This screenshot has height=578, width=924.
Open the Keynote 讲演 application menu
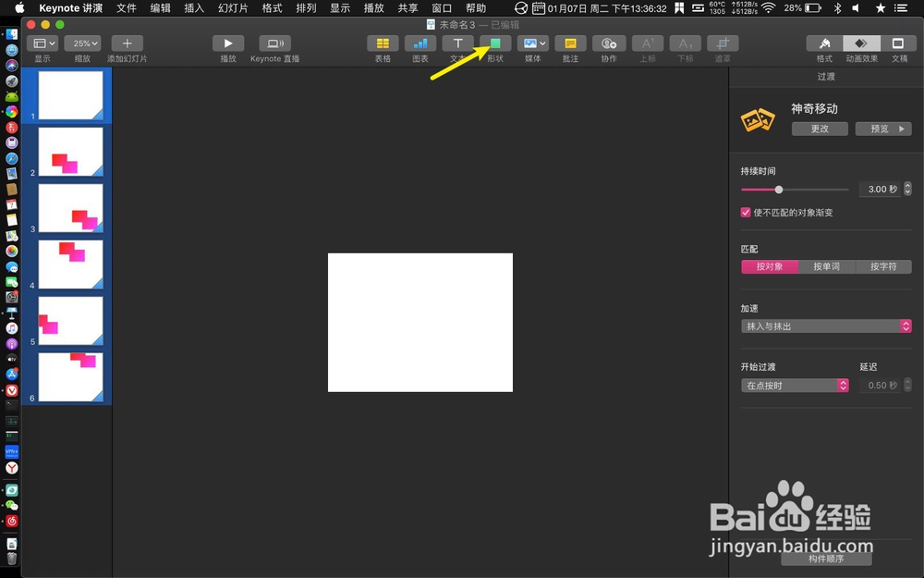click(x=71, y=8)
